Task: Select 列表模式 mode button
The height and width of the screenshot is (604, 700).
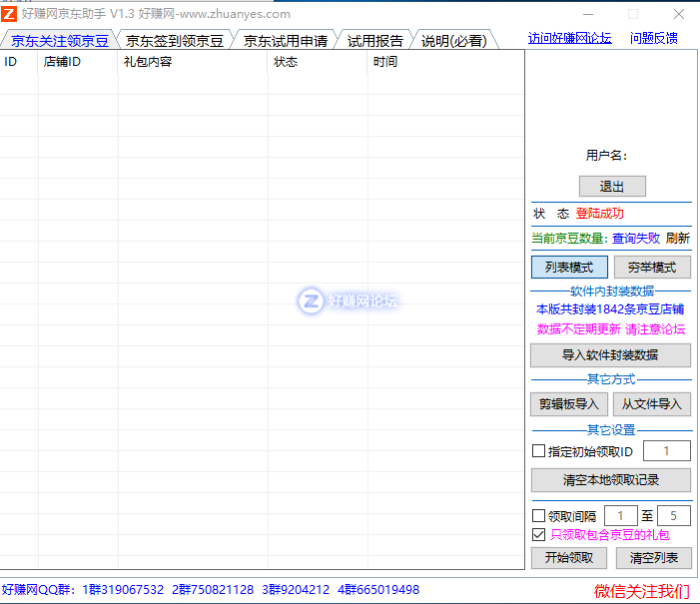Action: coord(569,268)
